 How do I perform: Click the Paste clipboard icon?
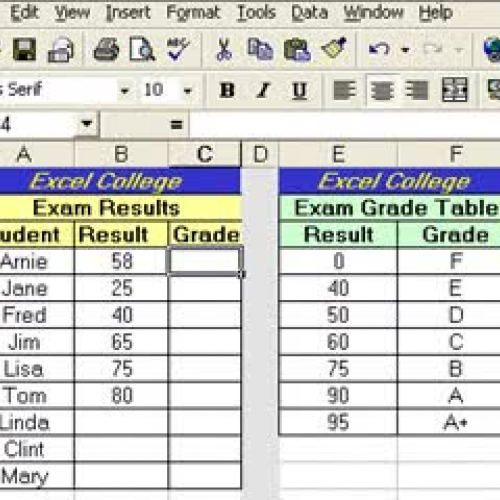[297, 50]
